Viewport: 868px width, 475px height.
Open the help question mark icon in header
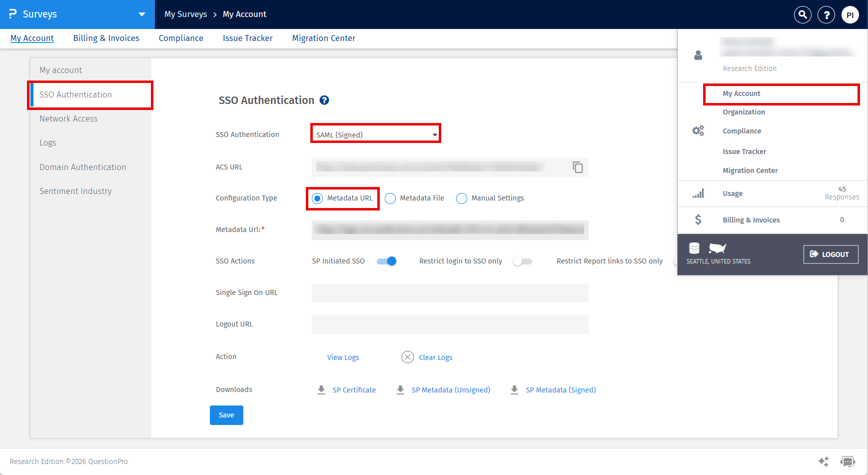pos(827,15)
